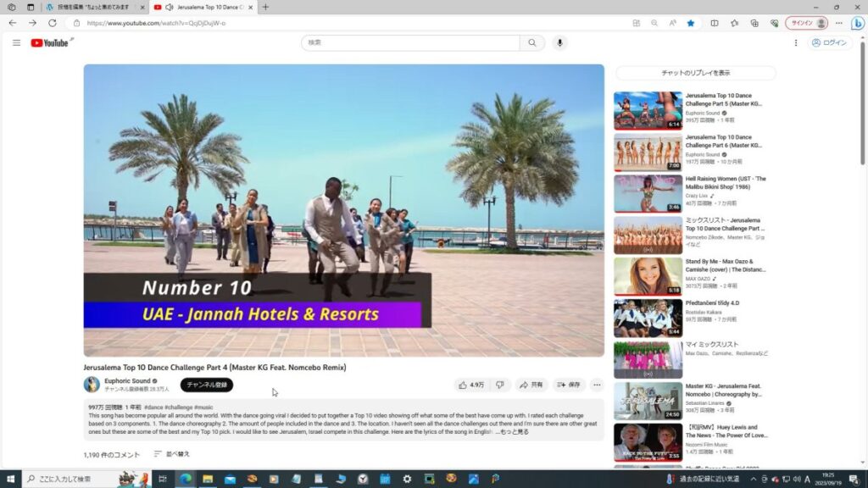Screen dimensions: 868x488
Task: Open the Huey Lewis Power Of Love thumbnail
Action: point(648,442)
